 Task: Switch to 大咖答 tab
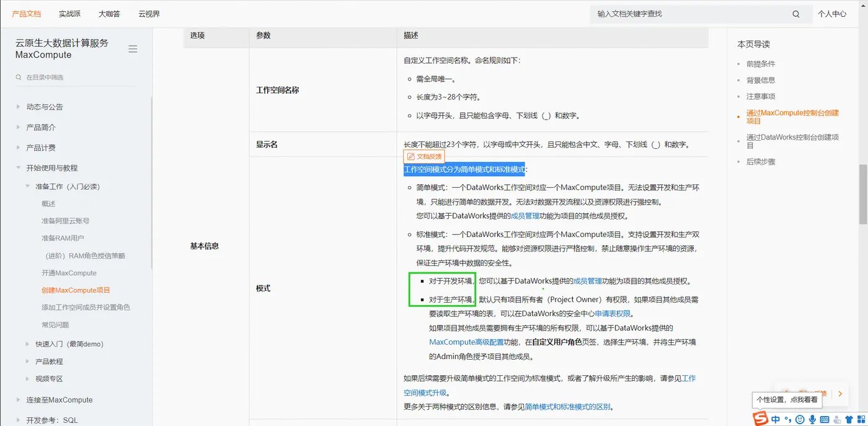pyautogui.click(x=109, y=14)
